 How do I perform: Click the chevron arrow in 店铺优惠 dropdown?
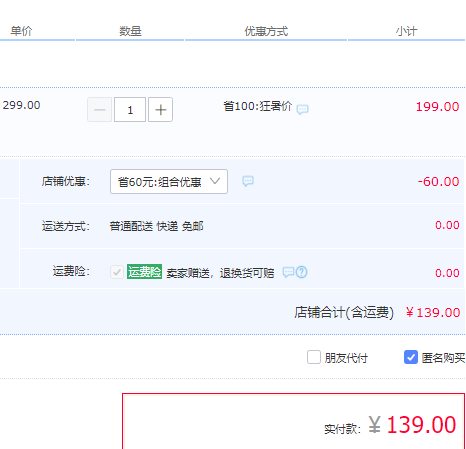215,181
